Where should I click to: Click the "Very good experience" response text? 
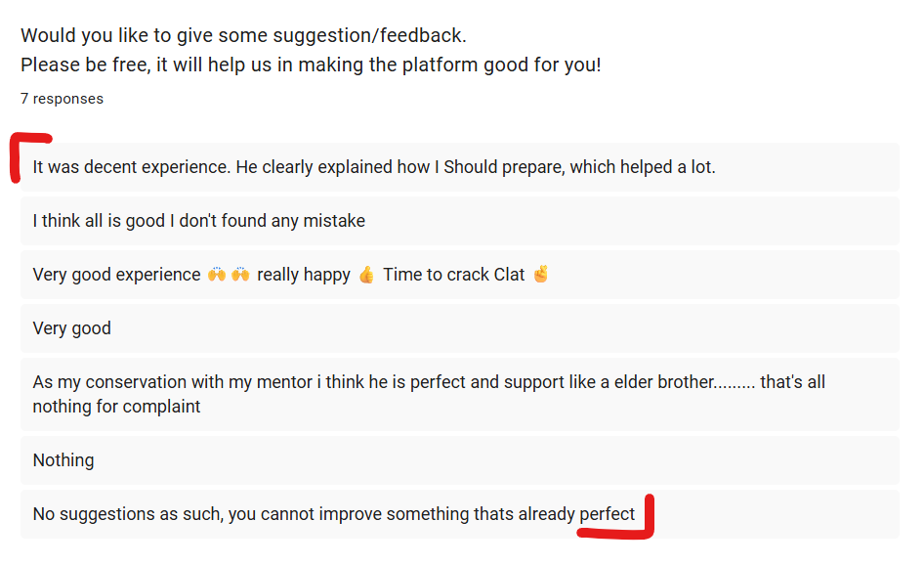[x=116, y=275]
